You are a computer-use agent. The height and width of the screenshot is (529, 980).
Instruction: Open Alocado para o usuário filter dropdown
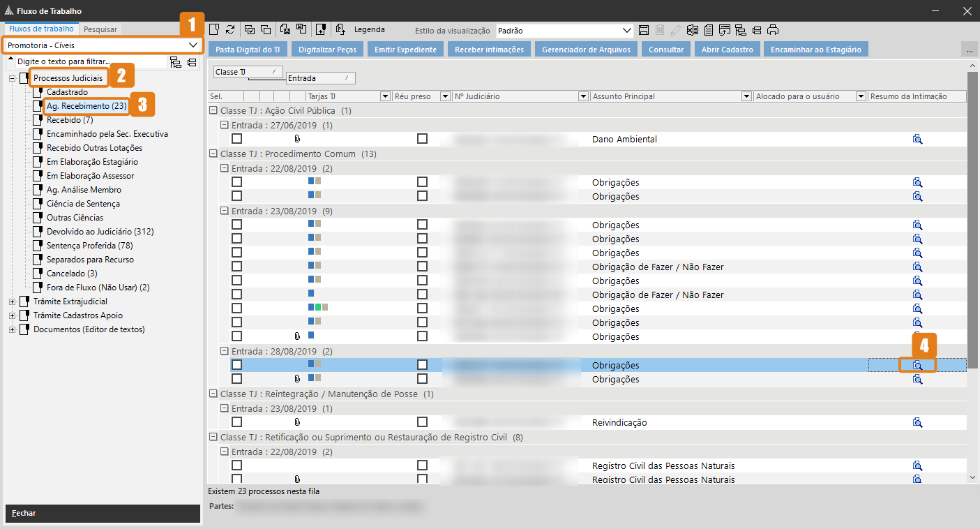pos(861,96)
